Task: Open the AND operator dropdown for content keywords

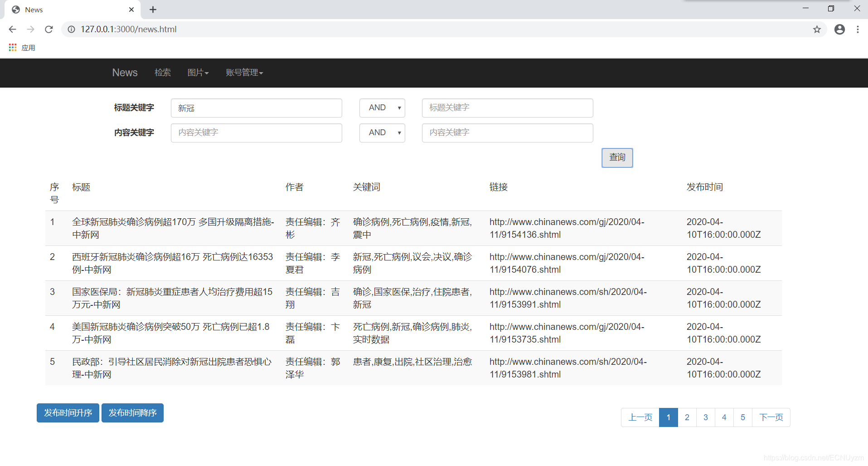Action: point(382,133)
